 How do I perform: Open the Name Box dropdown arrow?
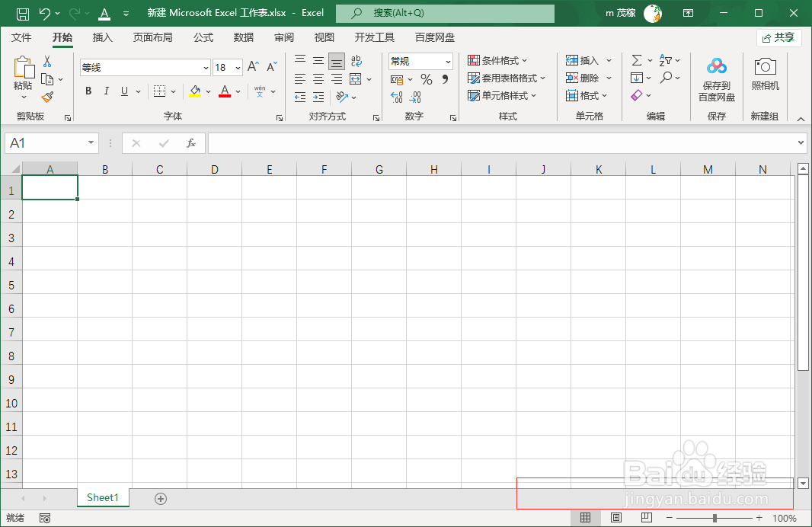(x=91, y=143)
